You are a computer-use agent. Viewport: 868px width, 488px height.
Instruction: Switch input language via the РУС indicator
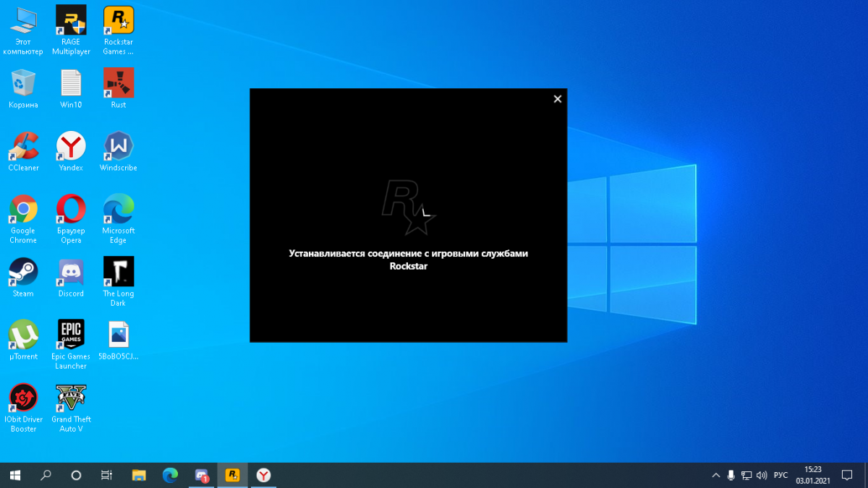coord(780,476)
